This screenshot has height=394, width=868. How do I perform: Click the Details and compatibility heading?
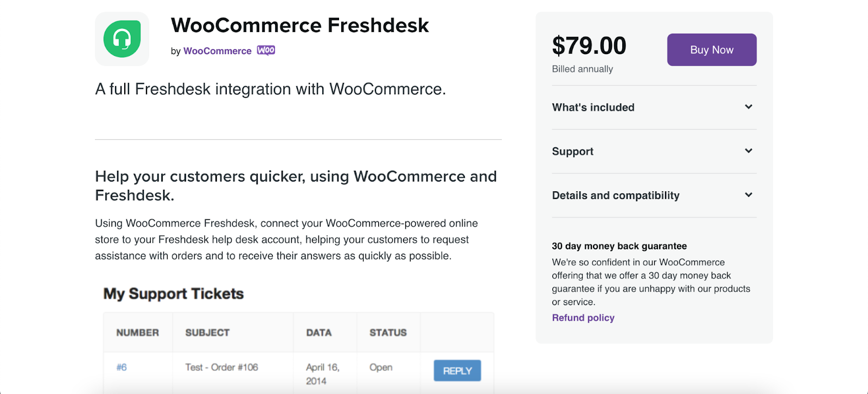(x=615, y=195)
